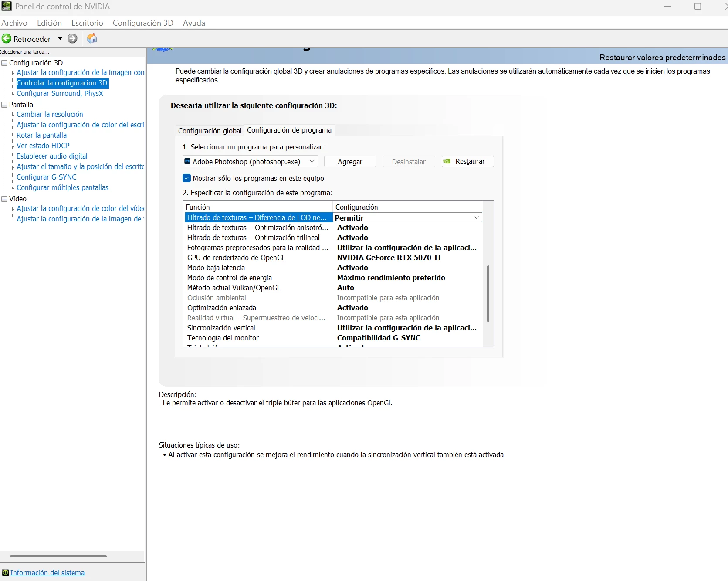The height and width of the screenshot is (581, 728).
Task: Open Configurar G-SYNC
Action: (x=46, y=177)
